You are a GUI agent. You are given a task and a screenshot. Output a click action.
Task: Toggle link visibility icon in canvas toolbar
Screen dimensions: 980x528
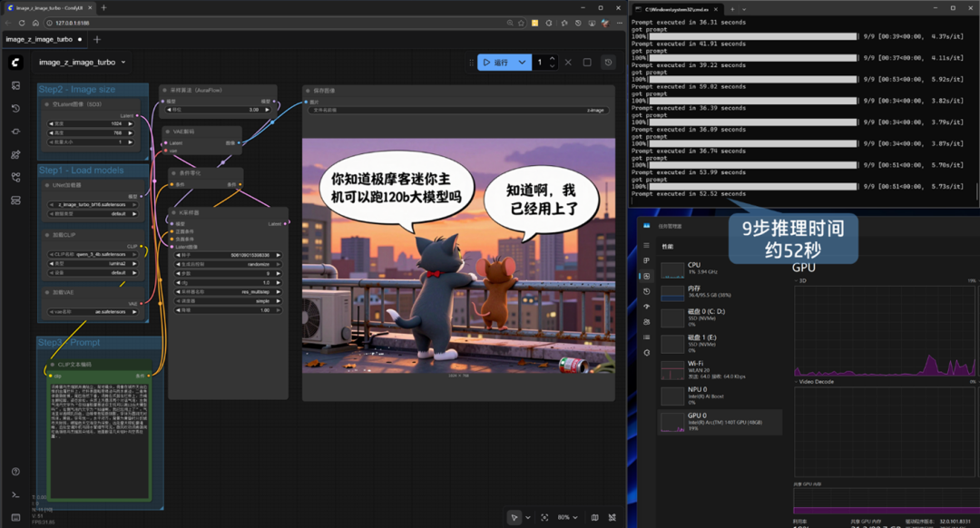(x=612, y=517)
